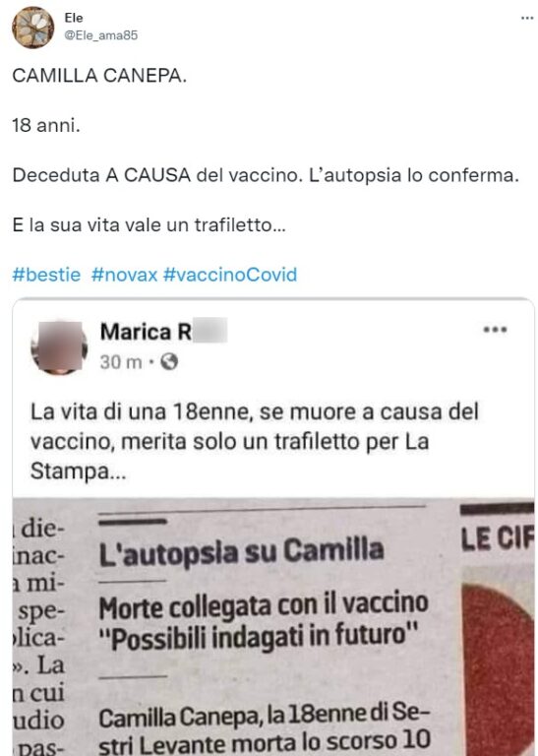Open the #bestie hashtag
The height and width of the screenshot is (756, 538).
click(x=46, y=275)
